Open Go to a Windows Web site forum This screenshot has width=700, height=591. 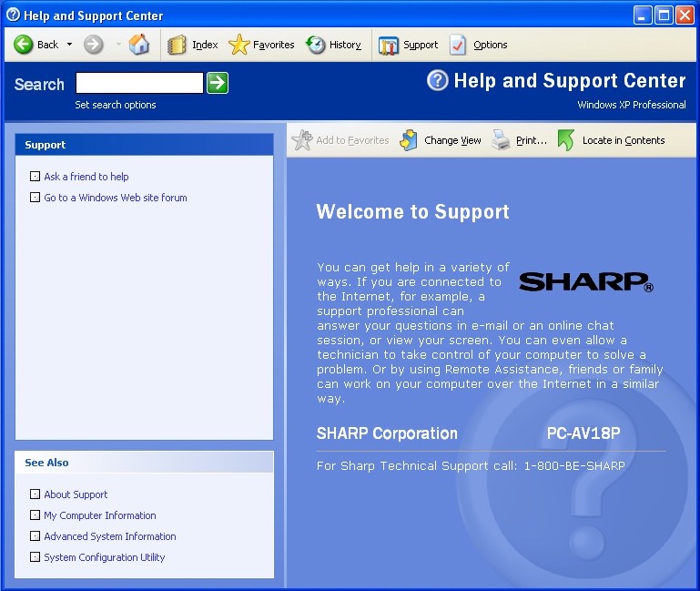click(116, 198)
